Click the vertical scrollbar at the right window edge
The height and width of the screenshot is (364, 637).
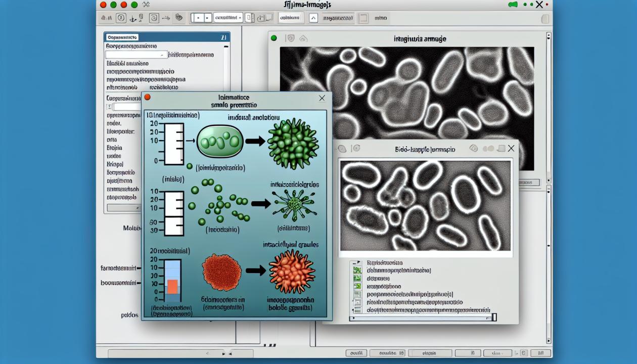pos(549,187)
